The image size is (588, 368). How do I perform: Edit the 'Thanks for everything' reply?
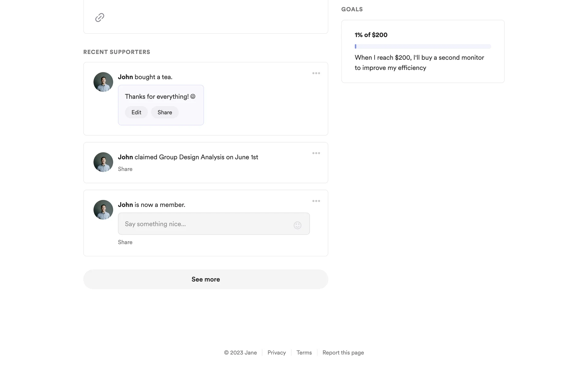(136, 112)
